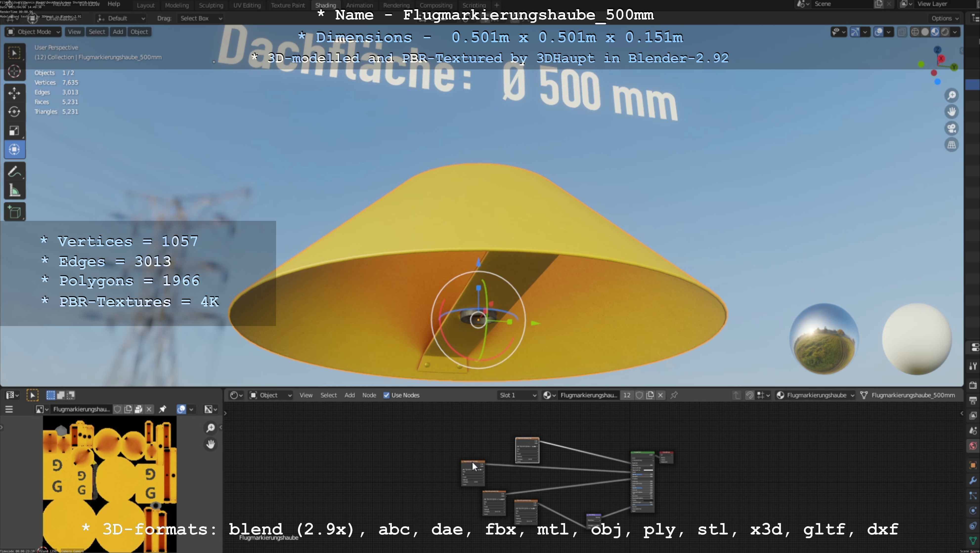Viewport: 980px width, 553px height.
Task: Enable Wireframe viewport shading
Action: pyautogui.click(x=915, y=32)
